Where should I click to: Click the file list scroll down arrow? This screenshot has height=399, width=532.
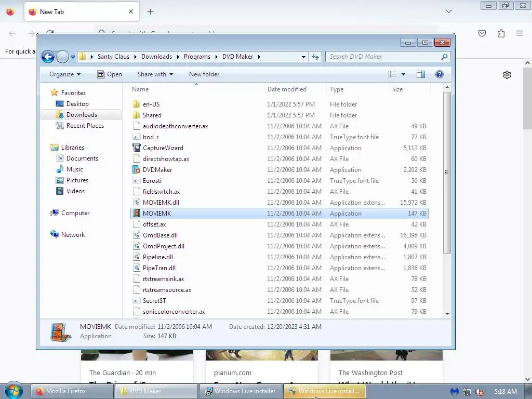point(447,314)
